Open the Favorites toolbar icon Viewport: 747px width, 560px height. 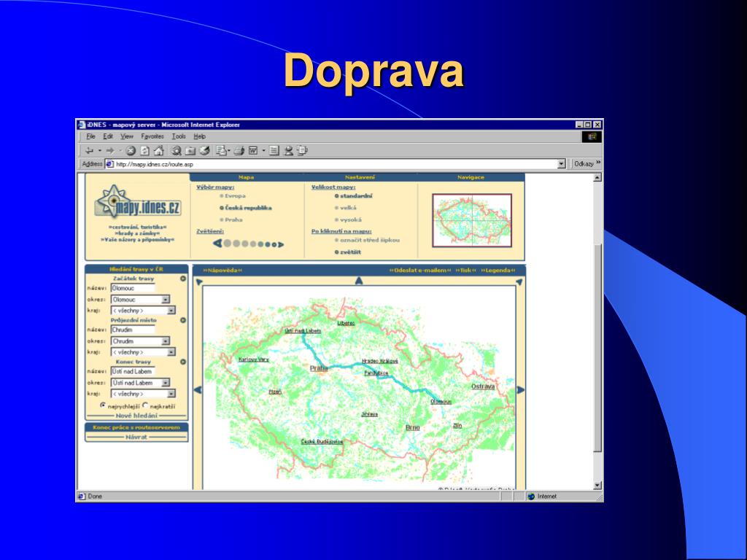[x=190, y=151]
